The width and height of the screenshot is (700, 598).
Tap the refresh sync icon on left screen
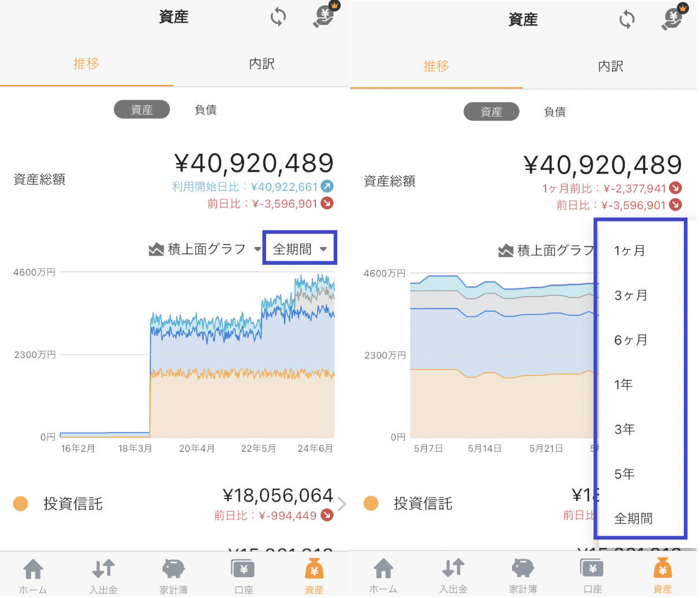coord(278,17)
